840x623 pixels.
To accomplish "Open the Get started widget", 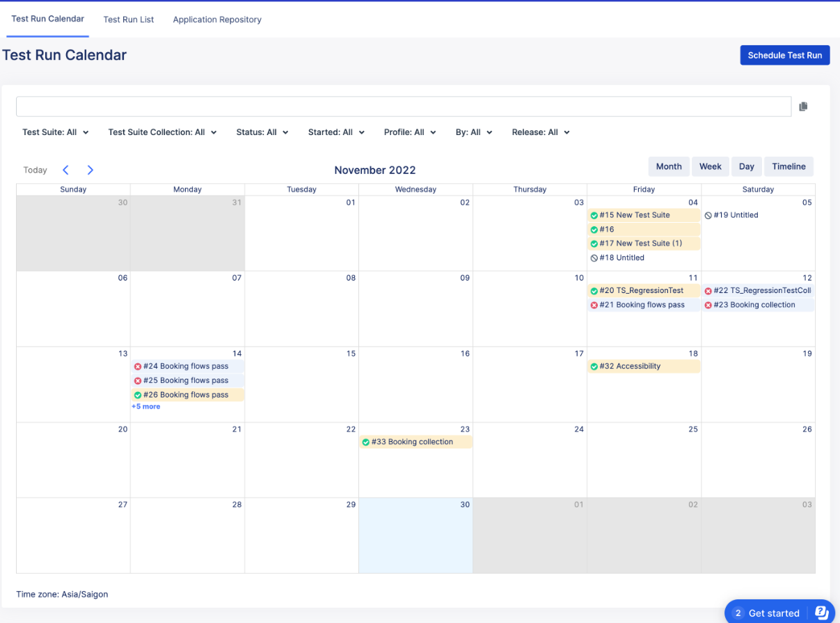I will pos(779,613).
